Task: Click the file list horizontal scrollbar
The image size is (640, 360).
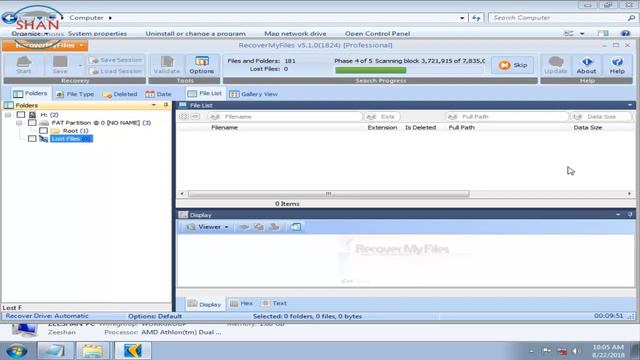Action: [x=329, y=194]
